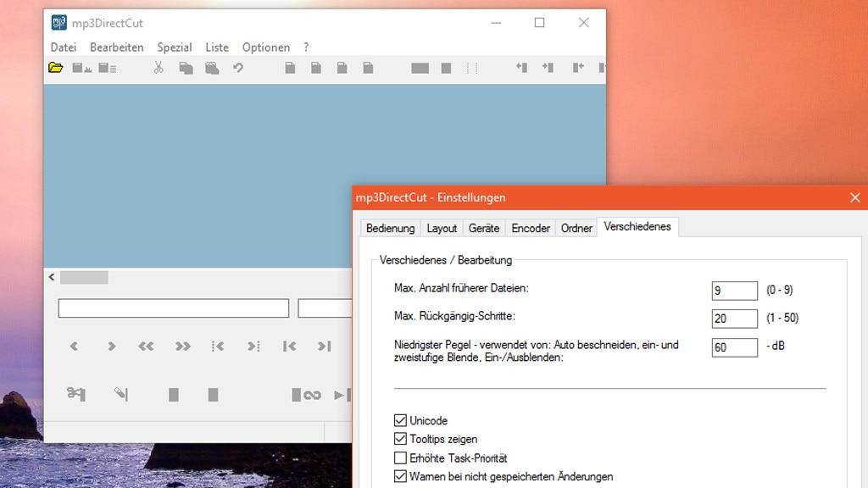This screenshot has height=488, width=868.
Task: Toggle Warnen bei nicht gespeicherten Änderungen
Action: 400,476
